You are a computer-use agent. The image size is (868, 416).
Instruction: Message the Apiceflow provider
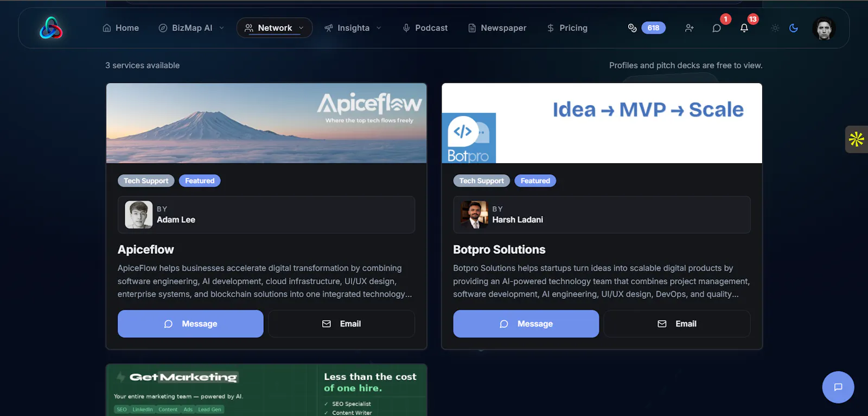tap(190, 324)
